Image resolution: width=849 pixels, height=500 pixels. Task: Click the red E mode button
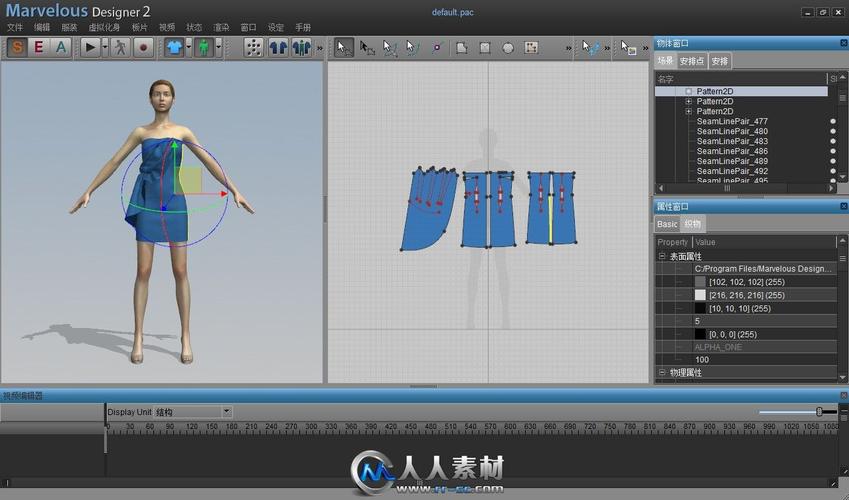tap(38, 48)
